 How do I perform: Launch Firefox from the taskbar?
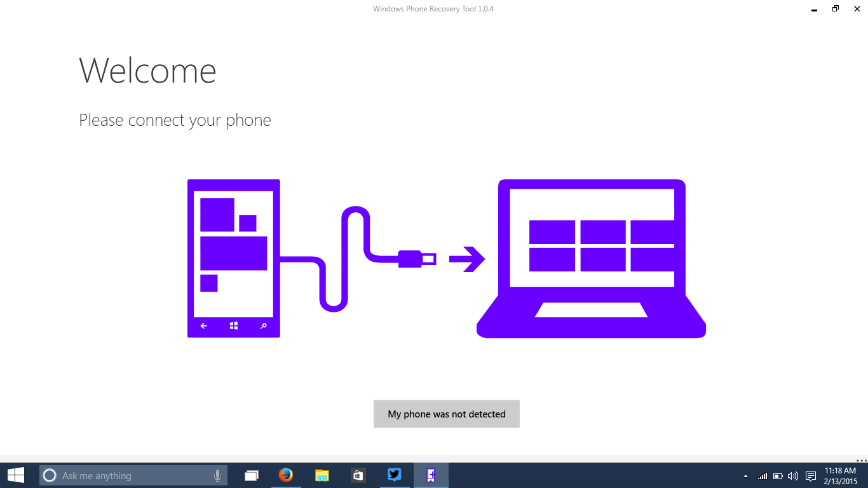(286, 475)
